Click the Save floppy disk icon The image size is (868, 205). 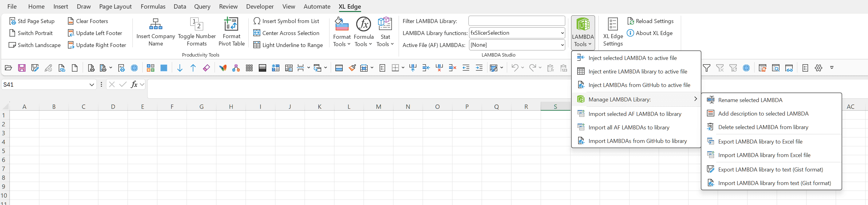click(22, 68)
